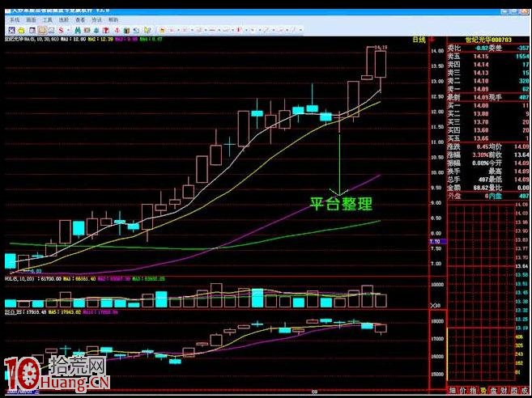Screen dimensions: 532x398
Task: Open the 画面 menu
Action: [x=31, y=20]
